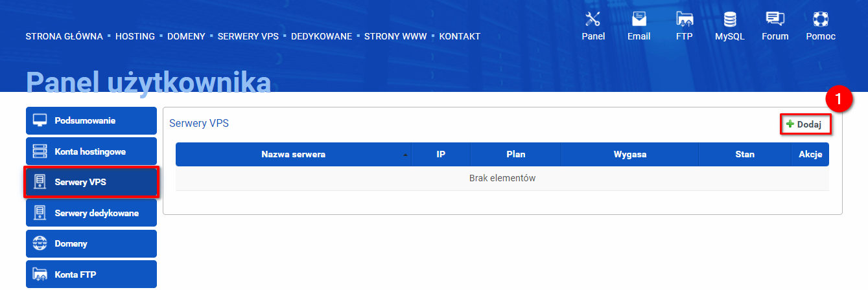868x290 pixels.
Task: Open the Email envelope icon
Action: pyautogui.click(x=639, y=19)
